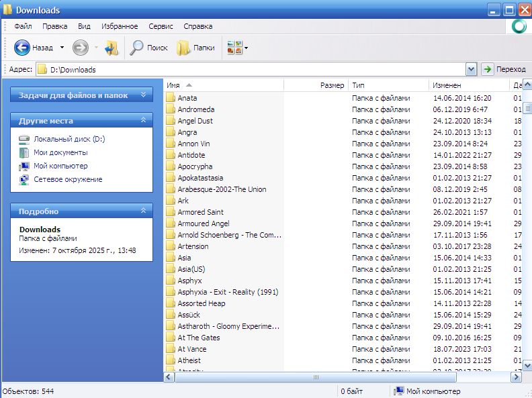The width and height of the screenshot is (532, 398).
Task: Select the Apocrypha folder icon
Action: (171, 166)
